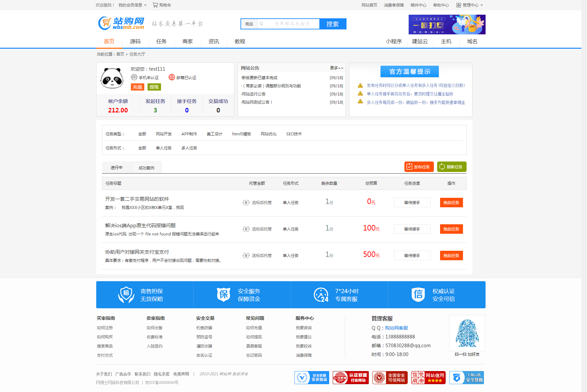Filter task type by 网站开发
This screenshot has height=392, width=587.
click(x=164, y=134)
